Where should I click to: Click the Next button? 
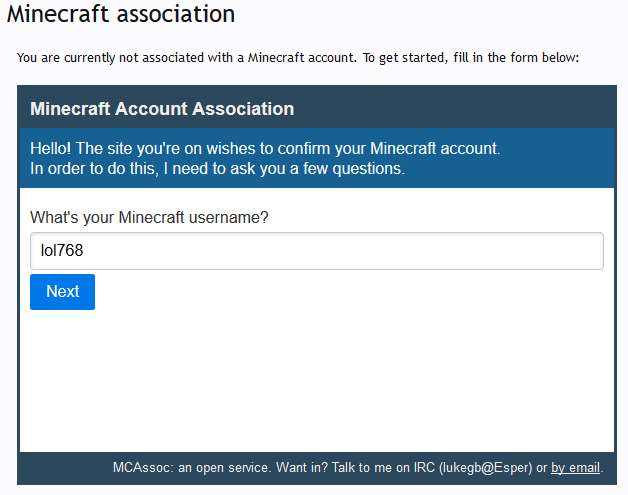coord(62,292)
